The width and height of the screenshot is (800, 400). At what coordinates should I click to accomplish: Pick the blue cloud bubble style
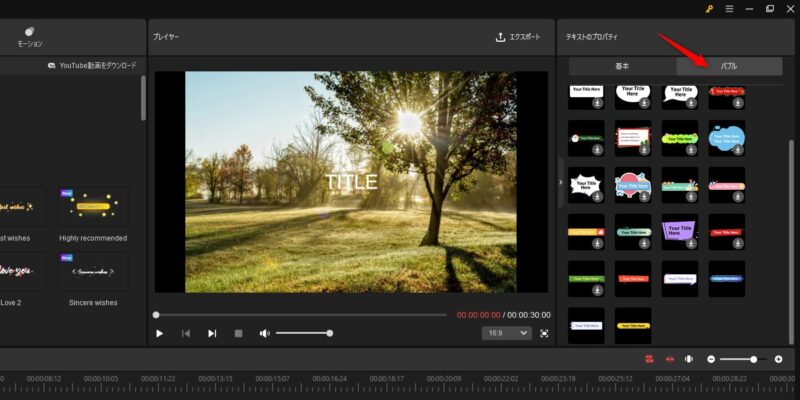pyautogui.click(x=727, y=138)
